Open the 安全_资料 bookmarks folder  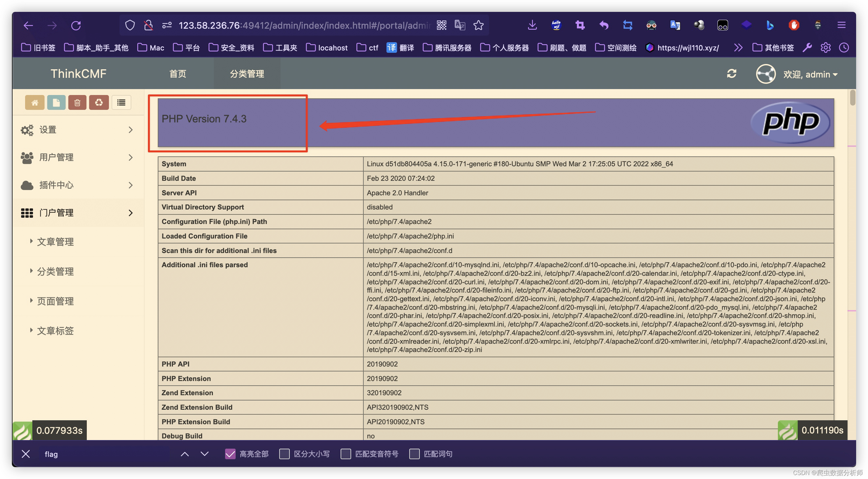click(x=231, y=48)
